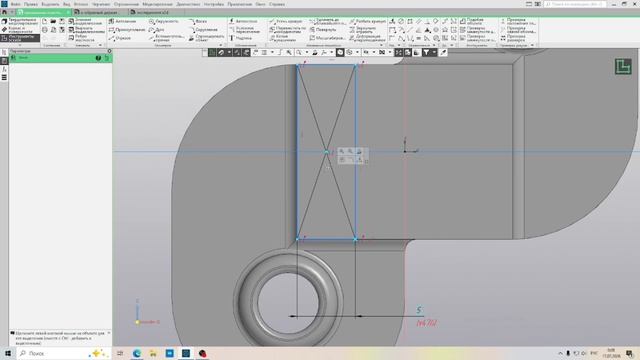The width and height of the screenshot is (640, 360).
Task: Toggle the eyedropper icon in view toolbar
Action: 443,52
